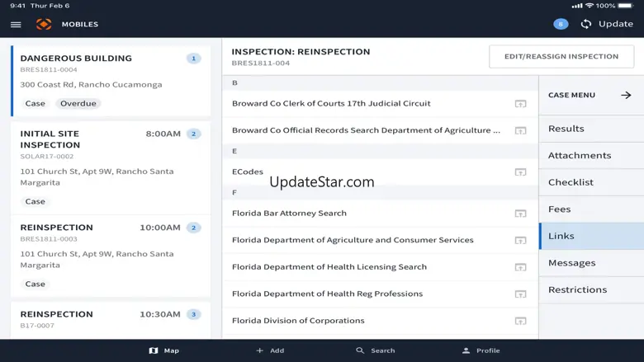
Task: Open Results in the case menu
Action: point(591,129)
